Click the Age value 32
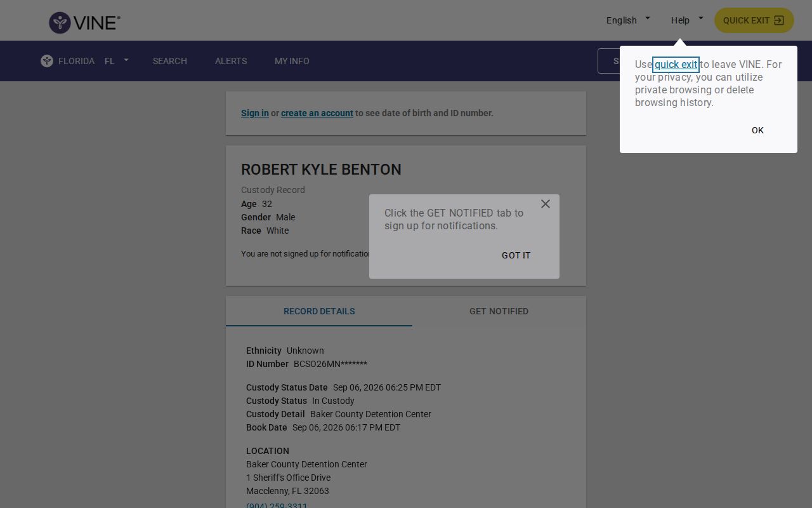This screenshot has height=508, width=812. (267, 204)
